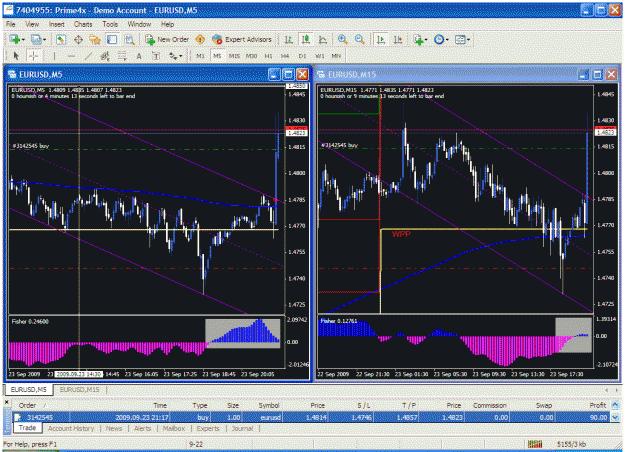The height and width of the screenshot is (452, 625).
Task: Select the Fibonacci retracement tool
Action: [x=122, y=56]
